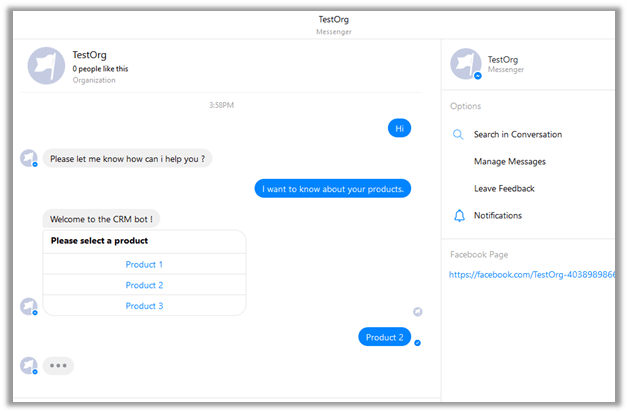Click bot avatar beside the product list card
Screen dimensions: 628x413
[x=29, y=306]
